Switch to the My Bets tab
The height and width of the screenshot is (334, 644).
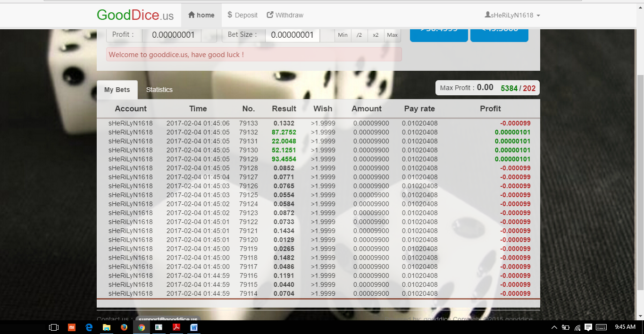point(117,90)
